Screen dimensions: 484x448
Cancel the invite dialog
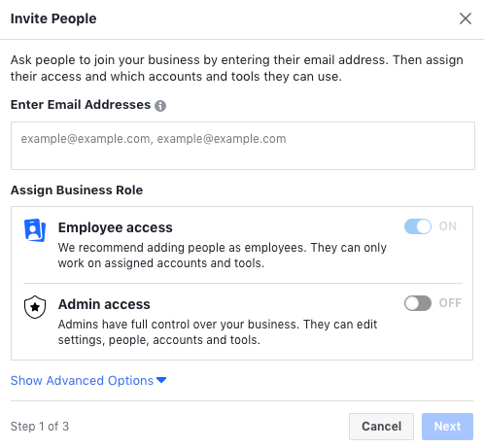381,427
